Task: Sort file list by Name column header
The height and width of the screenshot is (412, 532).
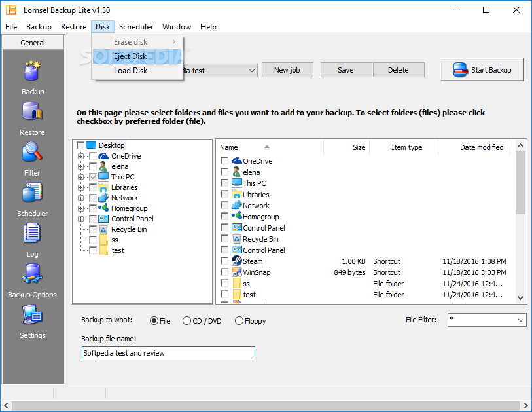Action: [x=270, y=147]
